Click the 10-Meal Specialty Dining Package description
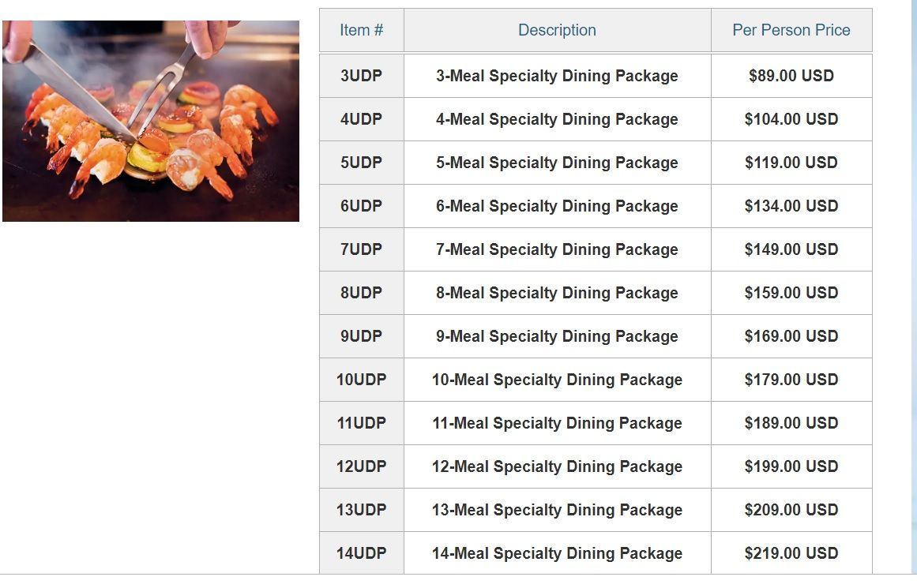Screen dimensions: 917x588 point(558,380)
